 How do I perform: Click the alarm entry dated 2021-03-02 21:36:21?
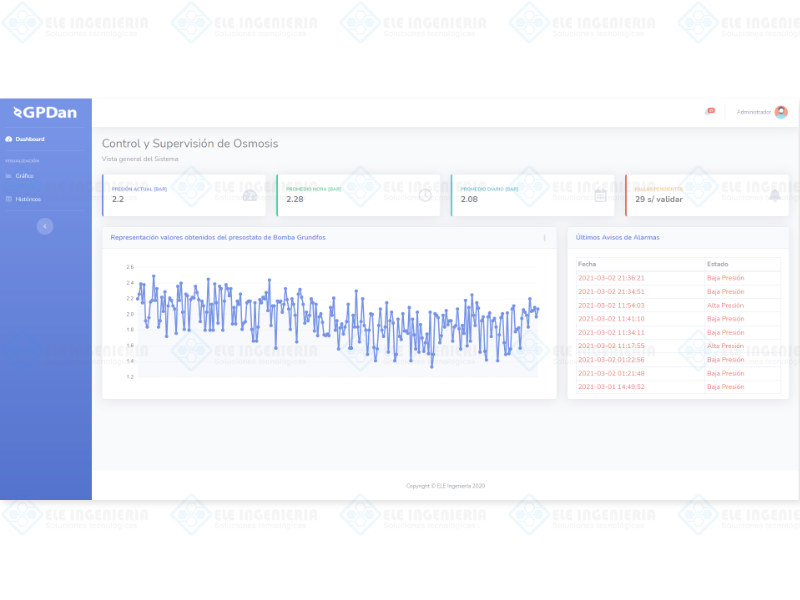[x=611, y=278]
